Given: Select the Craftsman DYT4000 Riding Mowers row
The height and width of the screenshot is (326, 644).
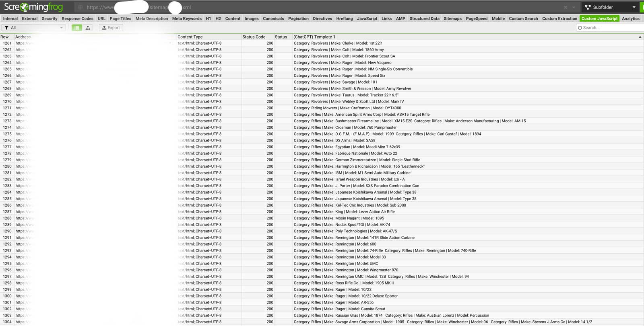Looking at the screenshot, I should click(322, 108).
